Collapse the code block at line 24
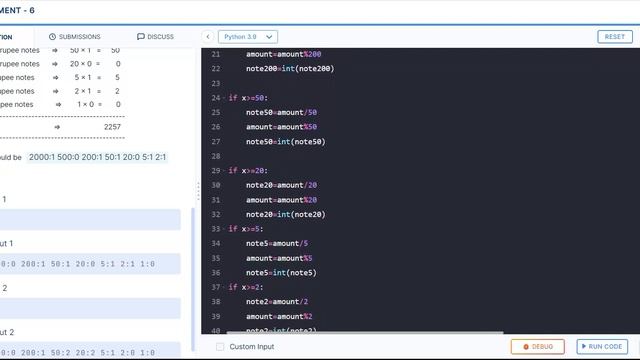Screen dimensions: 640x360 click(224, 98)
